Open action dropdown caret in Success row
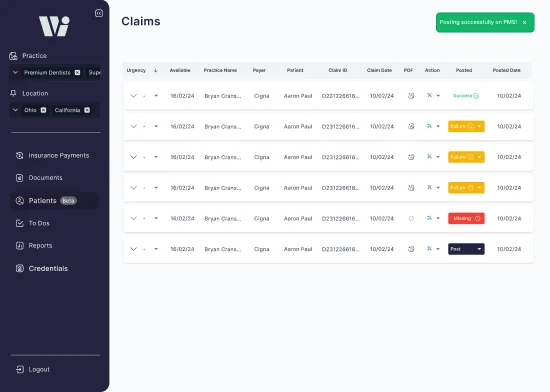This screenshot has height=392, width=550. [x=438, y=96]
